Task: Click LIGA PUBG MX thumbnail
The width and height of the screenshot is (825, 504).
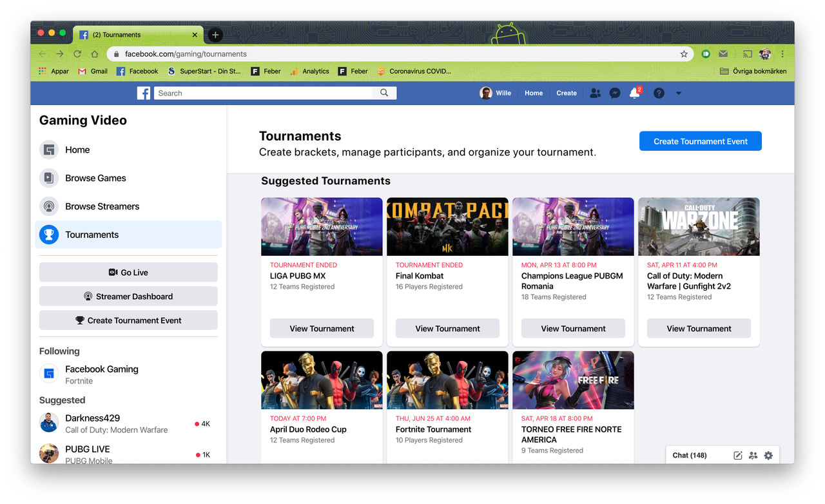Action: pyautogui.click(x=322, y=227)
